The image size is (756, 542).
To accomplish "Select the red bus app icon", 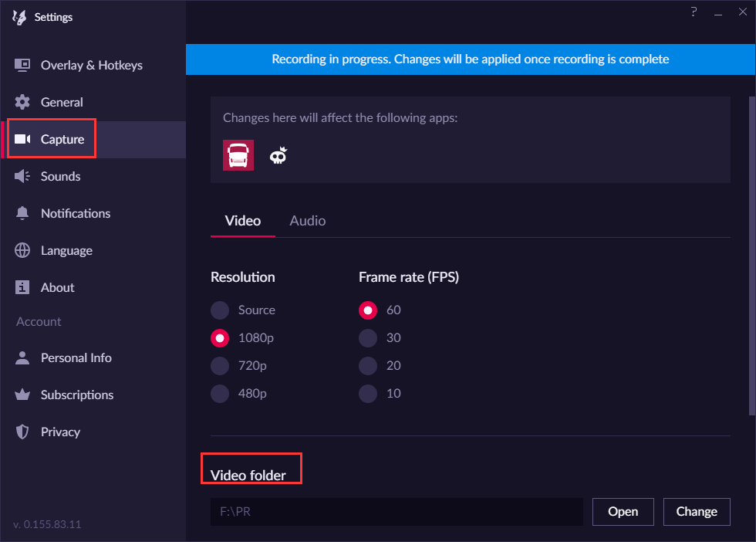I will (238, 155).
